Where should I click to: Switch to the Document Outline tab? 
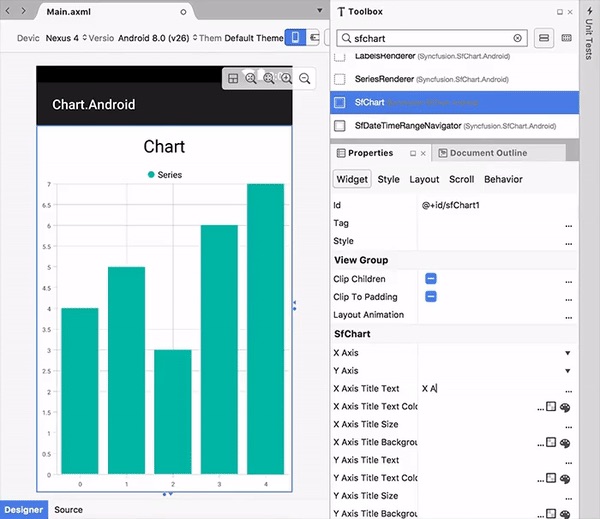(488, 153)
